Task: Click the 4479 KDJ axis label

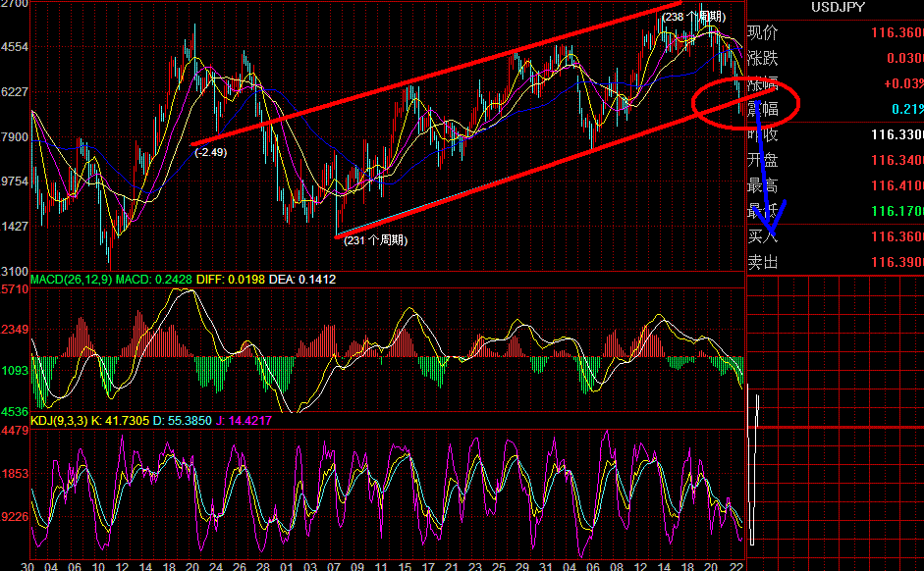Action: pyautogui.click(x=15, y=431)
